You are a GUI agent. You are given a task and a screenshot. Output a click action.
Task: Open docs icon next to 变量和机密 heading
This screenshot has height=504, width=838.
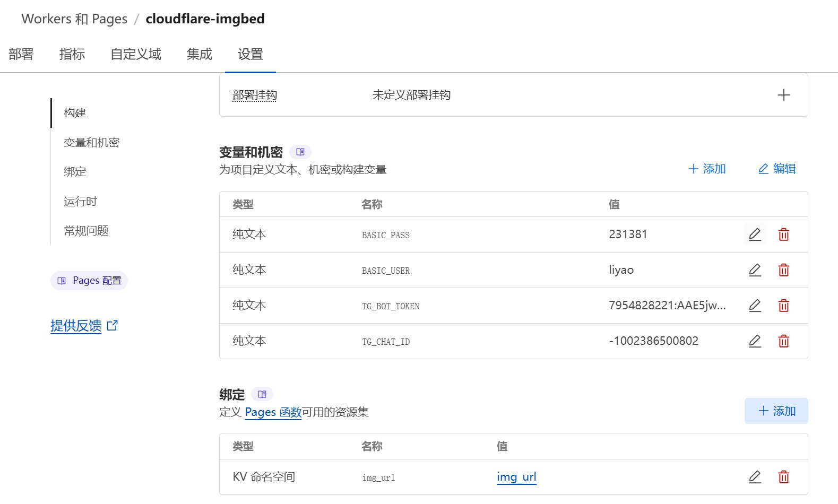[300, 152]
